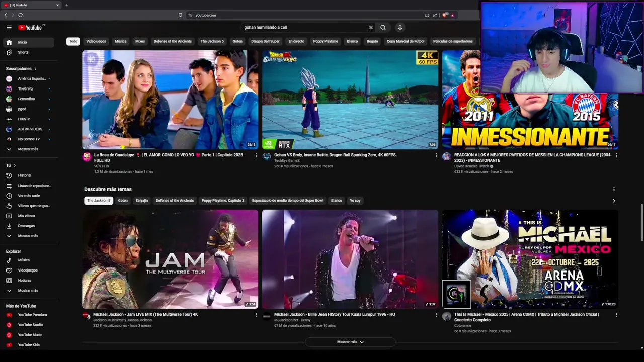This screenshot has height=362, width=644.
Task: Open Videojuegos under Explorar
Action: pyautogui.click(x=28, y=270)
